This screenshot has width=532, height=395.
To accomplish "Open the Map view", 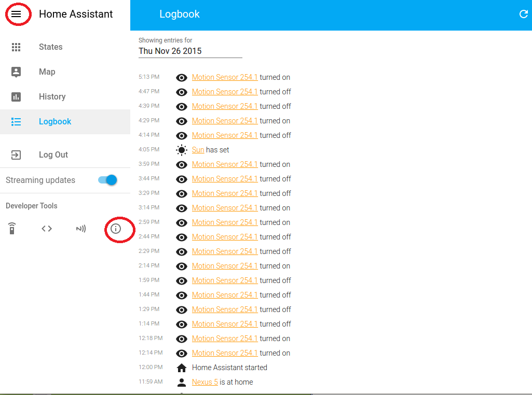I will point(47,72).
